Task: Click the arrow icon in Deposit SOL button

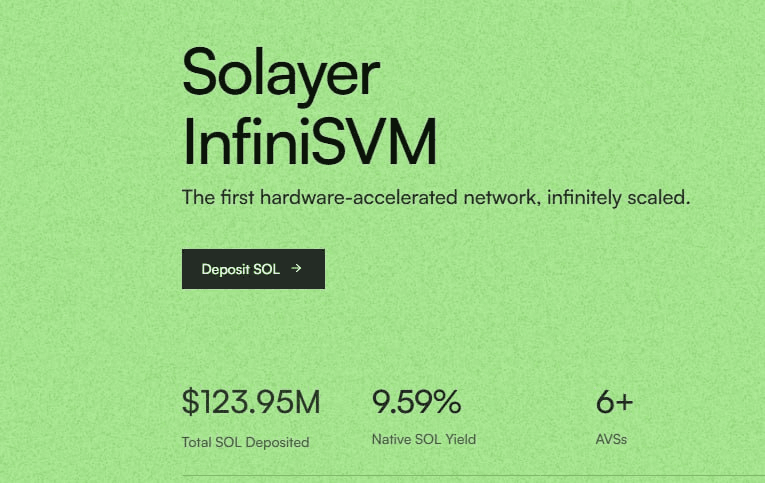Action: 296,269
